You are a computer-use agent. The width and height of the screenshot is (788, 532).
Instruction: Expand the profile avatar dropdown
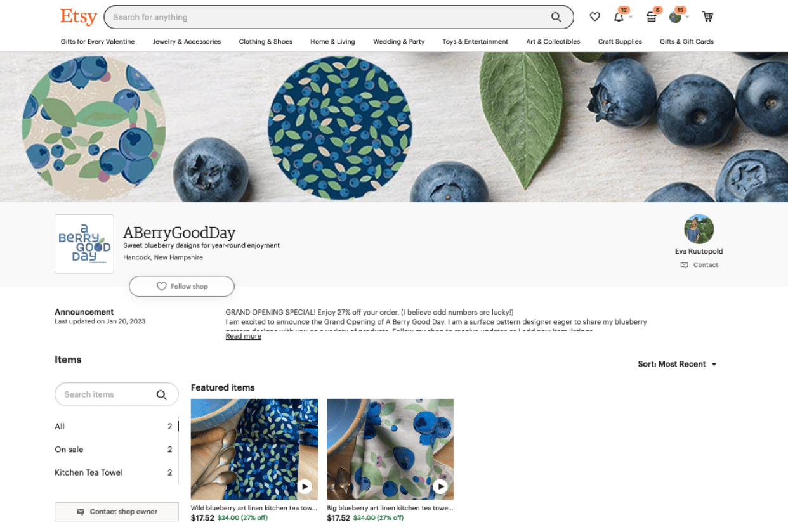point(686,17)
